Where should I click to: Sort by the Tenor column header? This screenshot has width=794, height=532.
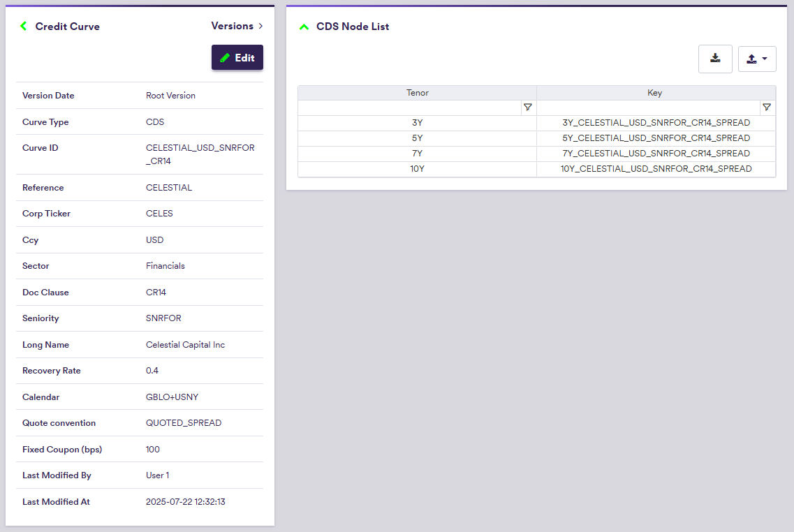click(x=417, y=93)
